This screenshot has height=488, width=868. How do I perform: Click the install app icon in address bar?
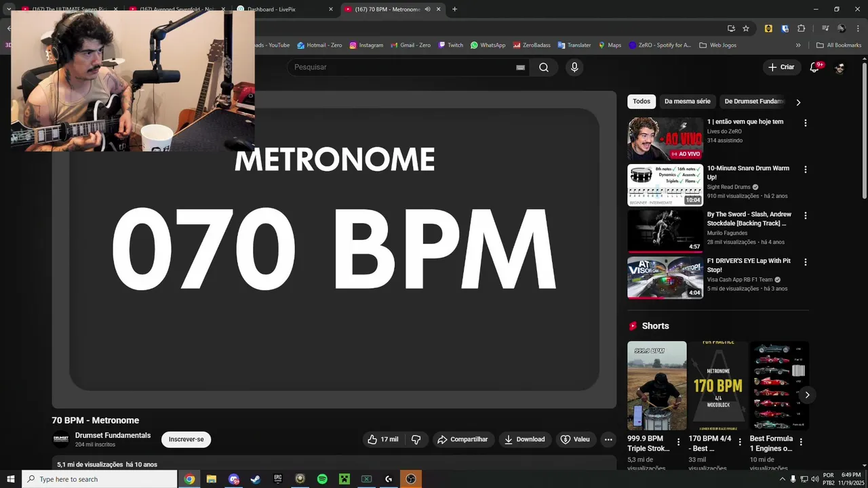(731, 28)
